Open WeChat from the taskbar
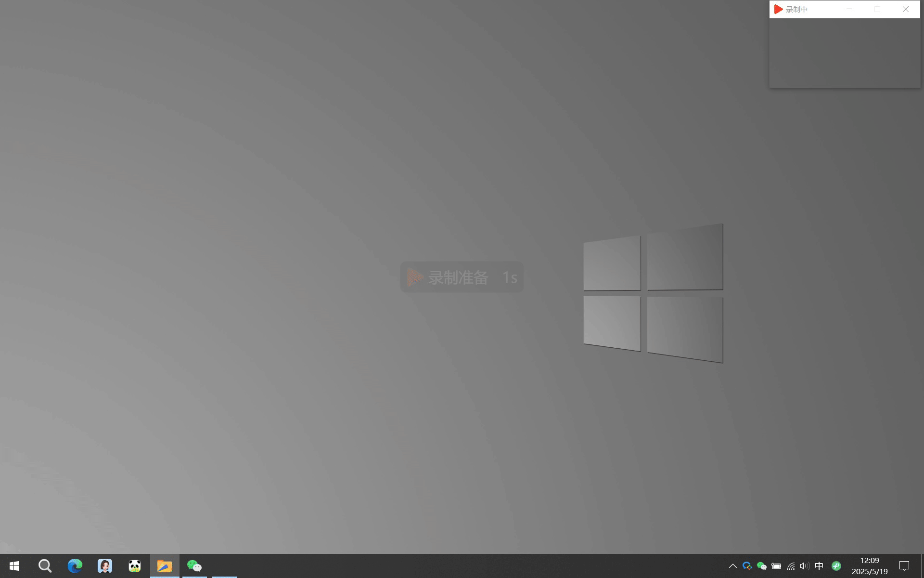Image resolution: width=924 pixels, height=578 pixels. coord(194,566)
